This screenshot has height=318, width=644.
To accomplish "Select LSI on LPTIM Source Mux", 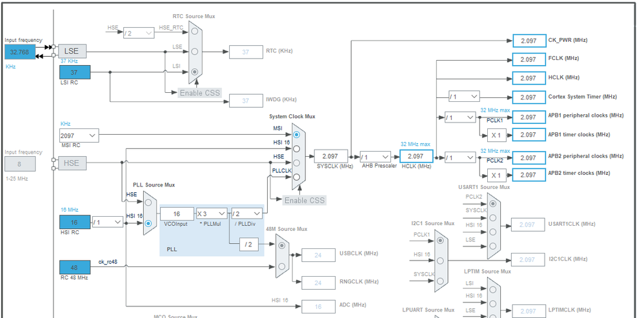I will point(493,290).
